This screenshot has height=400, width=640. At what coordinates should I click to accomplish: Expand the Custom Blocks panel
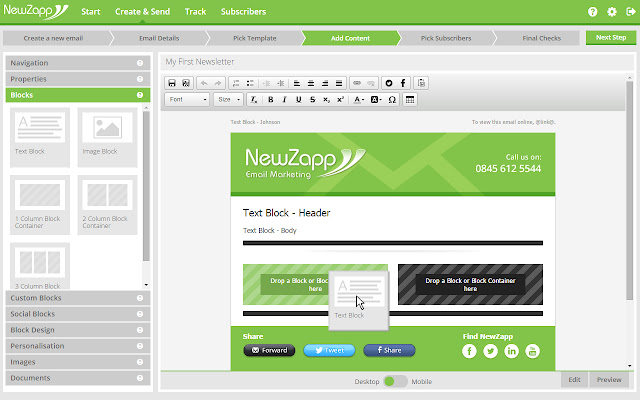(x=78, y=298)
